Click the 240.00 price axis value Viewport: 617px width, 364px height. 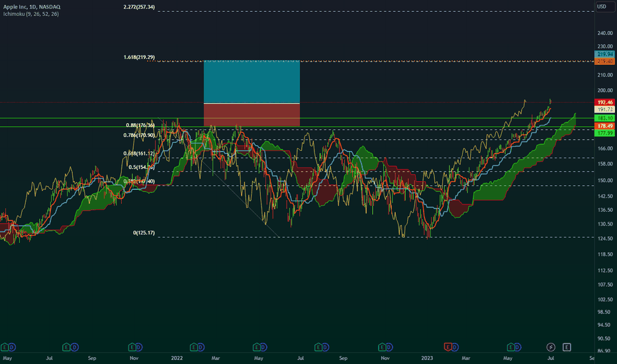click(x=605, y=34)
